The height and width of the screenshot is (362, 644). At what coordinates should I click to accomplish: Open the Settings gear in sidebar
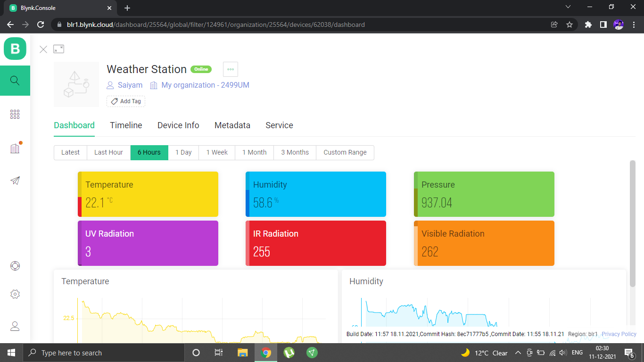coord(15,294)
